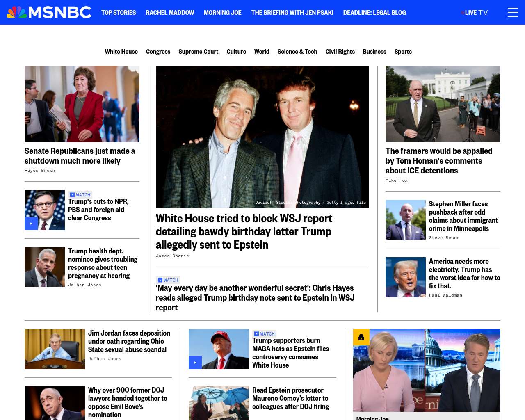Open Chris Hayes reads birthday note story
Image resolution: width=525 pixels, height=420 pixels.
tap(255, 298)
